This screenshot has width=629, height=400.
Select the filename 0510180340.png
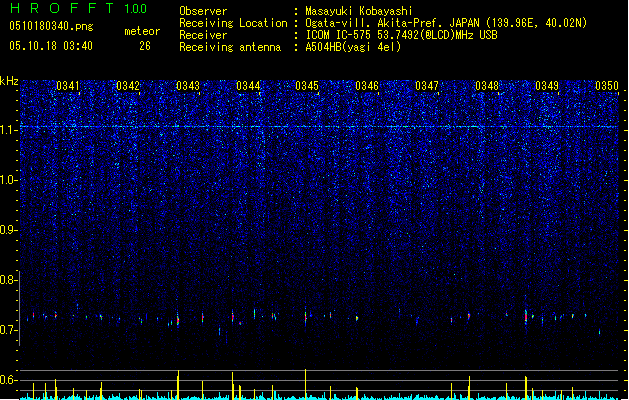(x=51, y=26)
